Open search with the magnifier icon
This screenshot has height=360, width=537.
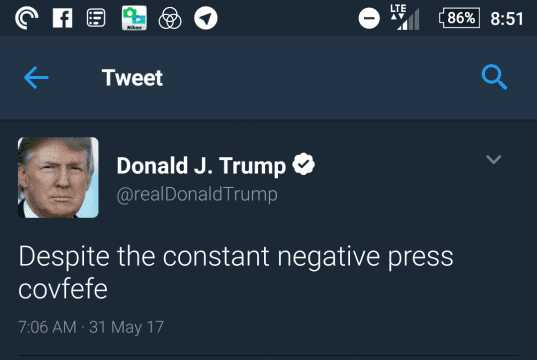(494, 77)
